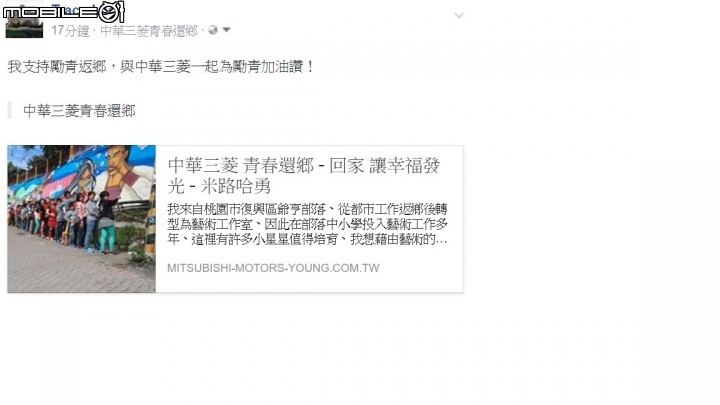Click the description line ending 我想藉由藝術的…

307,239
